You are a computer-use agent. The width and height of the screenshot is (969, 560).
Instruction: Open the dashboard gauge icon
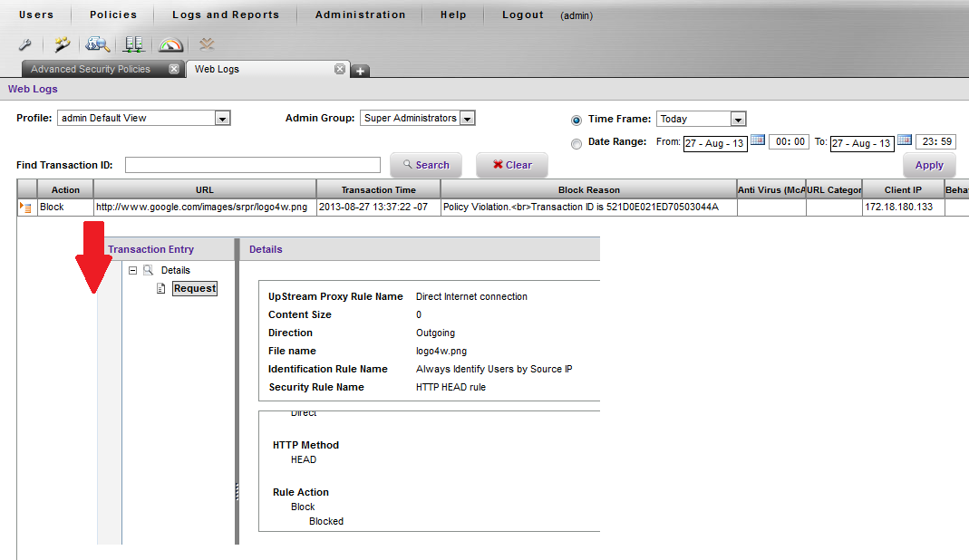(170, 44)
